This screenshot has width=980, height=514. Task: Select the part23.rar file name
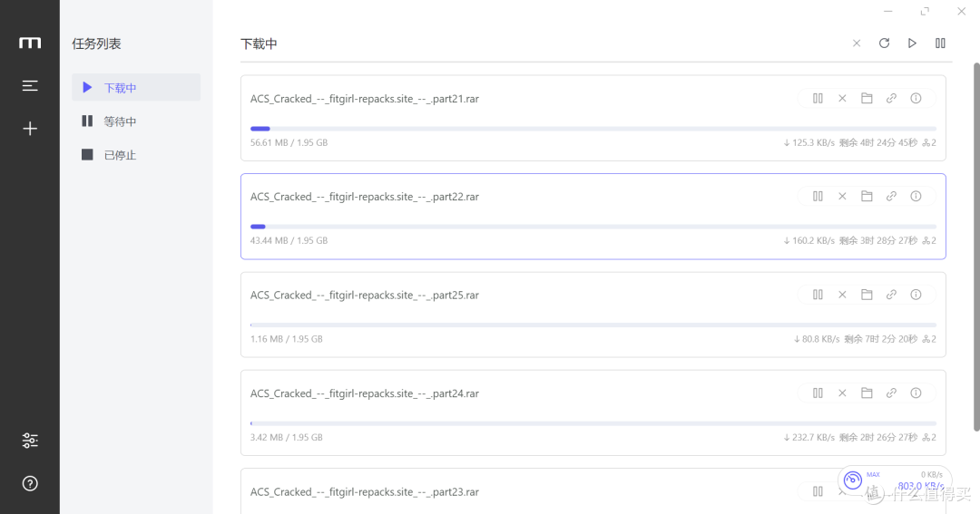tap(365, 492)
